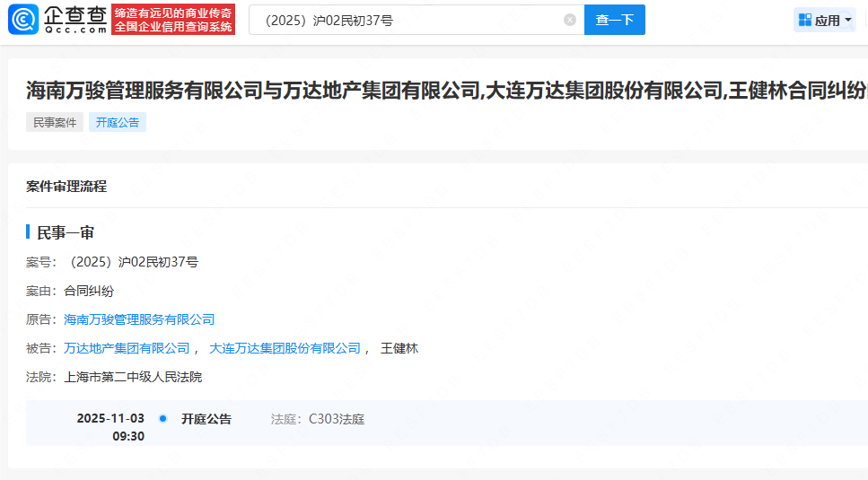The width and height of the screenshot is (868, 480).
Task: Click the 民事一审 stage heading
Action: [66, 233]
